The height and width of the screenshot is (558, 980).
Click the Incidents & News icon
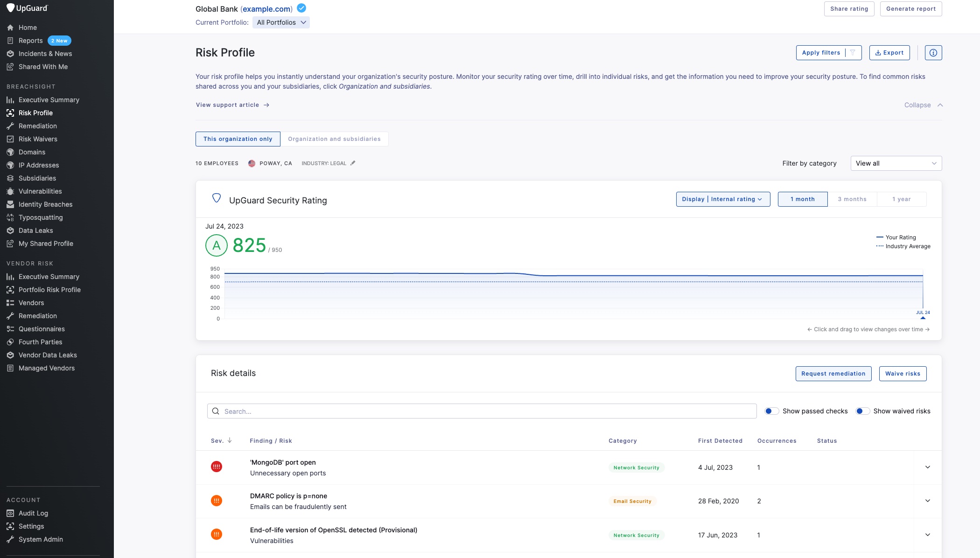pos(10,54)
